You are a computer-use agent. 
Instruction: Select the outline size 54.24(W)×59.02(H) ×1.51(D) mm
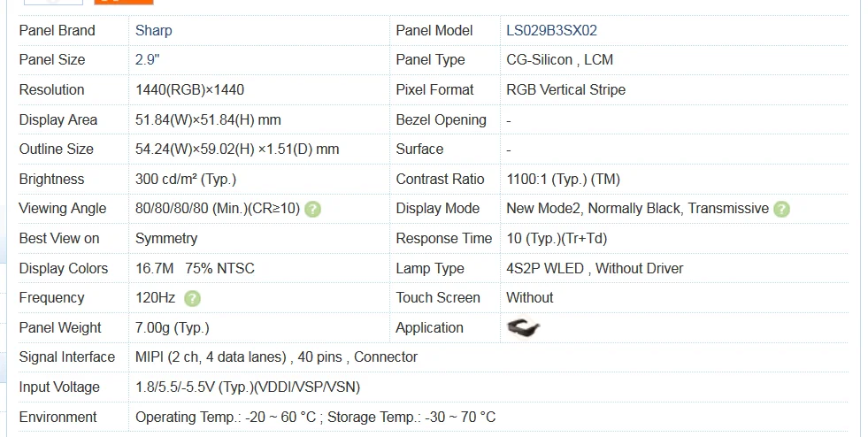237,149
